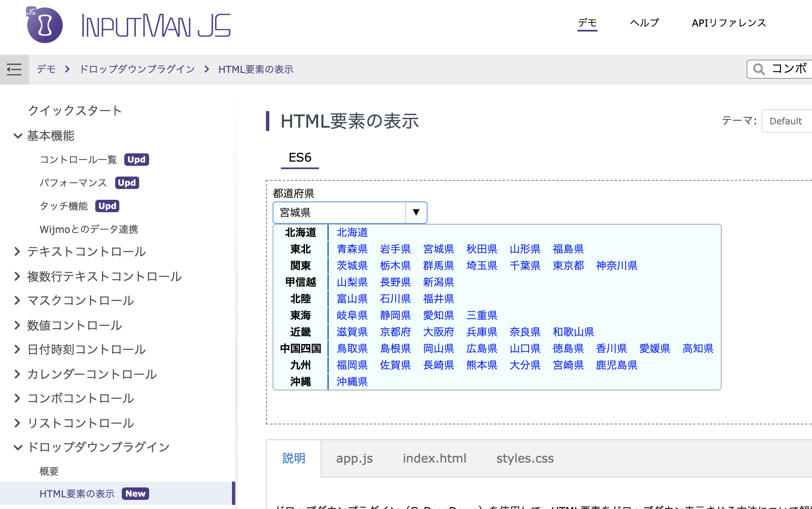Open APIリファレンス navigation item
This screenshot has width=812, height=509.
pos(729,23)
